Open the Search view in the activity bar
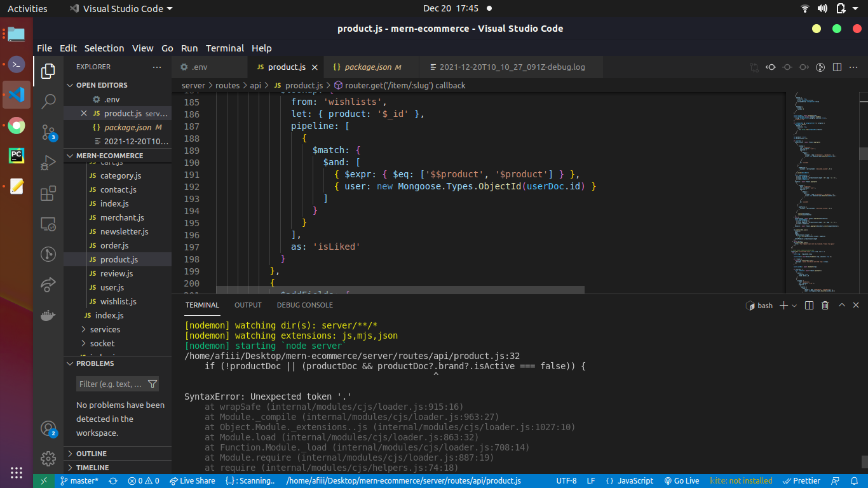The height and width of the screenshot is (488, 868). (x=48, y=102)
